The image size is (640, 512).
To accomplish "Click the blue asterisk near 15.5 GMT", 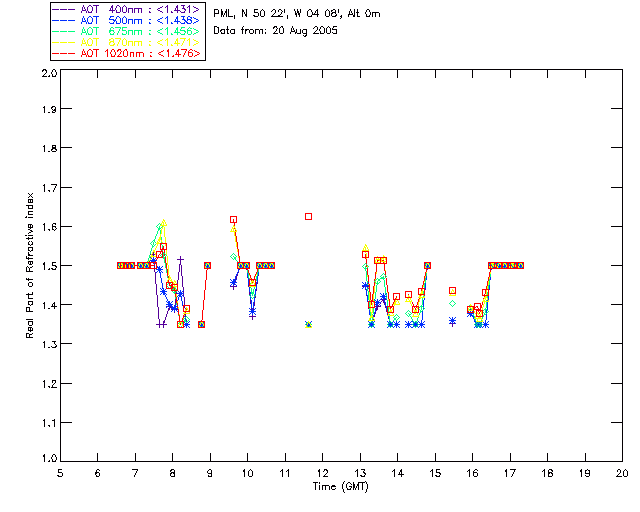I will (452, 321).
